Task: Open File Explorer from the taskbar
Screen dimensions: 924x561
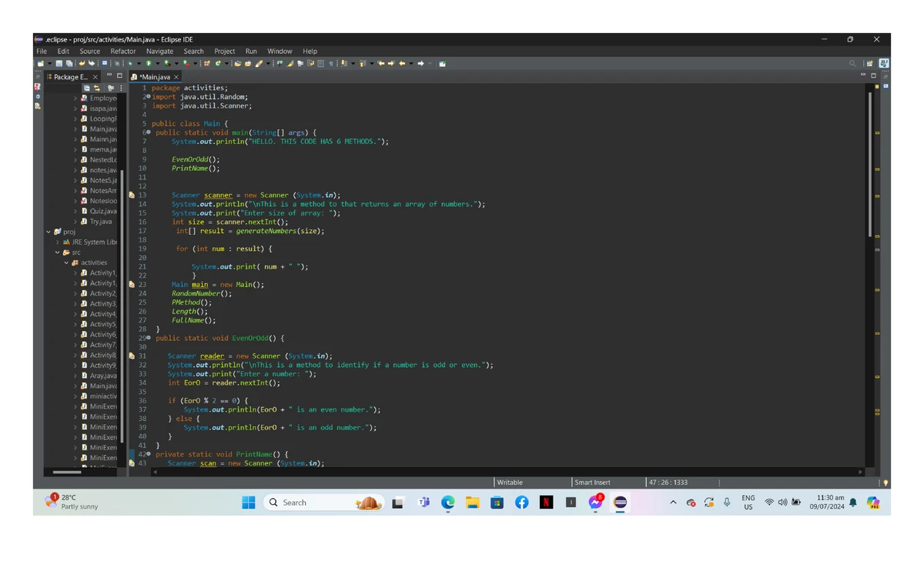Action: pos(472,503)
